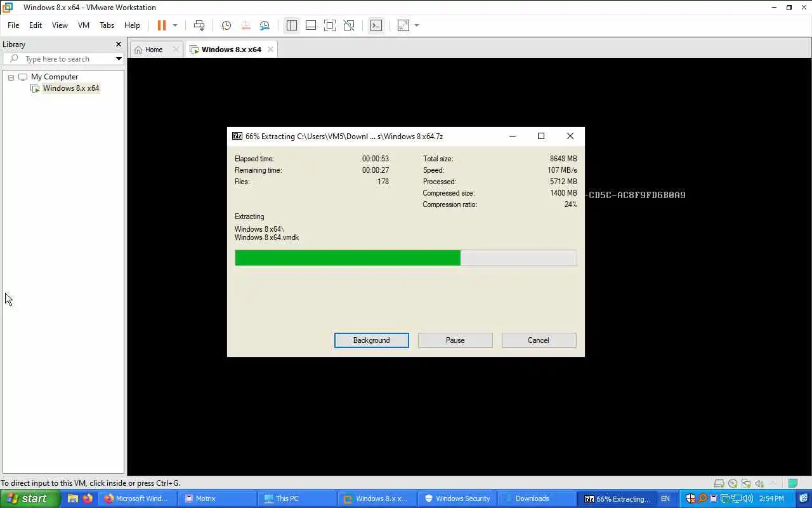
Task: Suspend the VM with the orange pause icon
Action: coord(162,25)
